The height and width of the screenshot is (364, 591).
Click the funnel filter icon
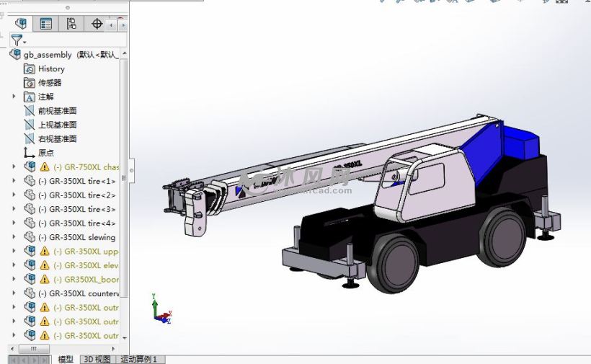pos(17,40)
